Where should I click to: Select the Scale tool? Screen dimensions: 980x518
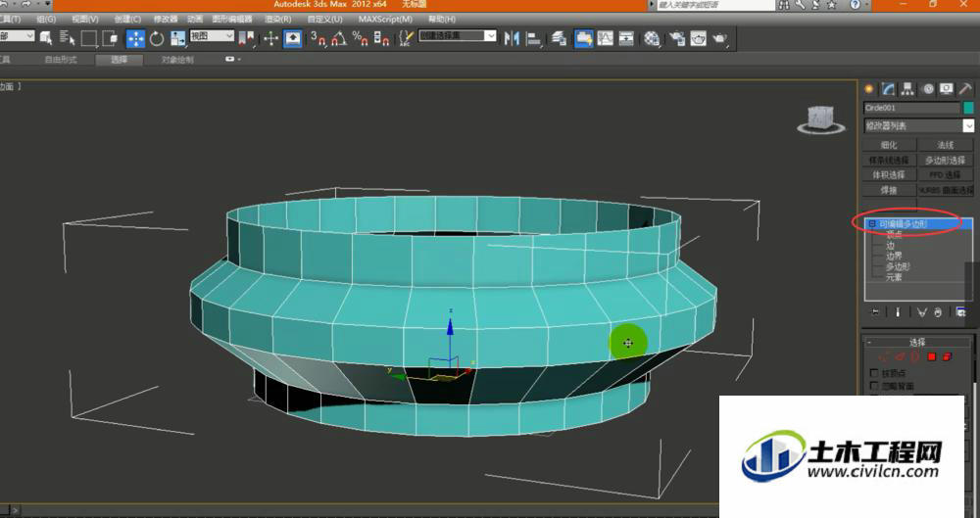177,39
